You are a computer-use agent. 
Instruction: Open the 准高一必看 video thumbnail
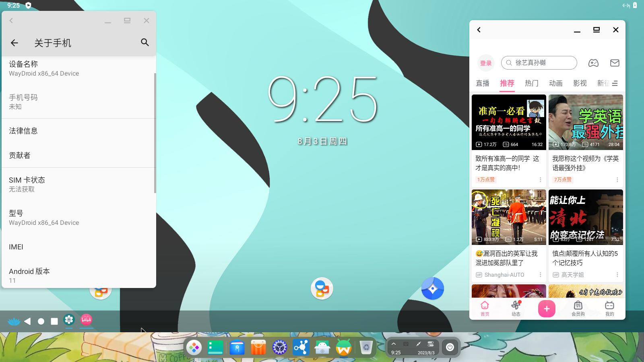[509, 122]
